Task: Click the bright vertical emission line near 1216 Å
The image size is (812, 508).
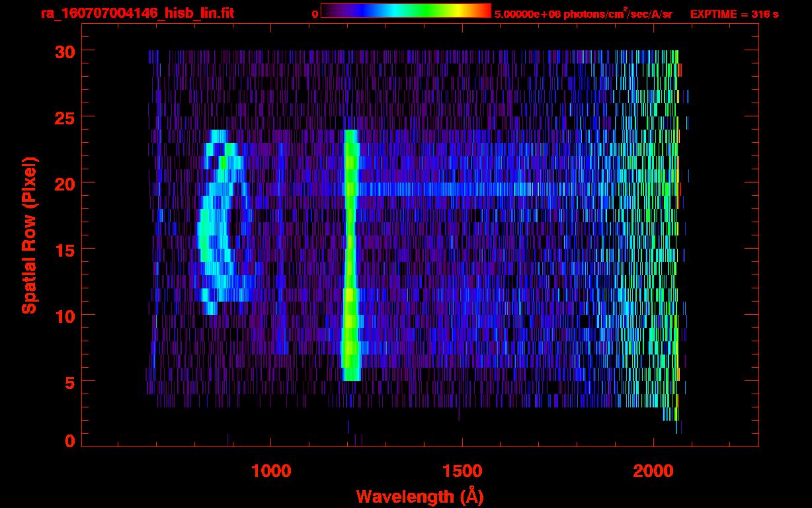Action: (x=350, y=255)
